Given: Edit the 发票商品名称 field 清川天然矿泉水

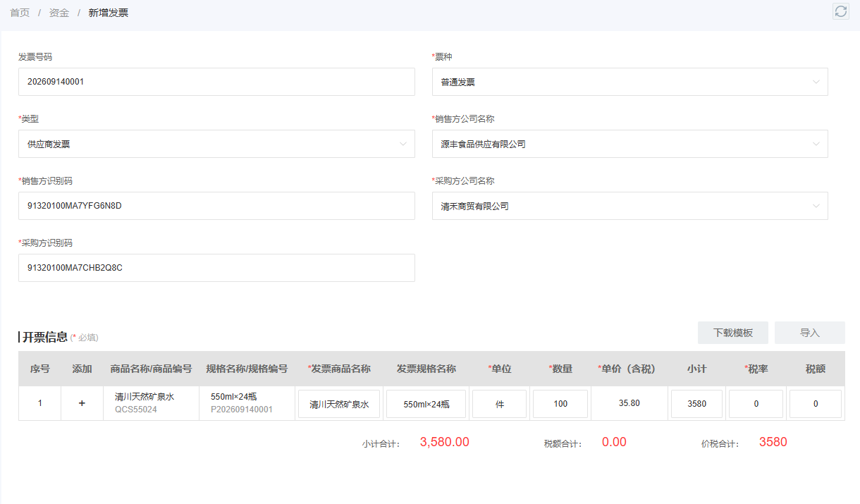Looking at the screenshot, I should tap(339, 404).
